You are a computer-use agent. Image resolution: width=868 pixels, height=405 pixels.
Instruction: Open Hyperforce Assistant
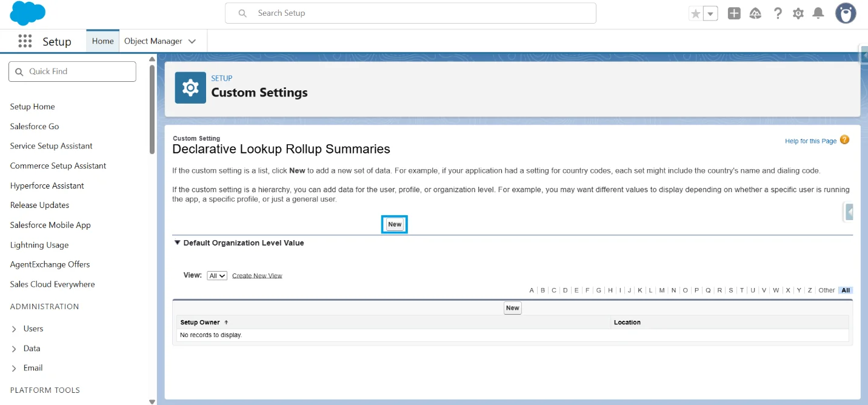click(47, 186)
